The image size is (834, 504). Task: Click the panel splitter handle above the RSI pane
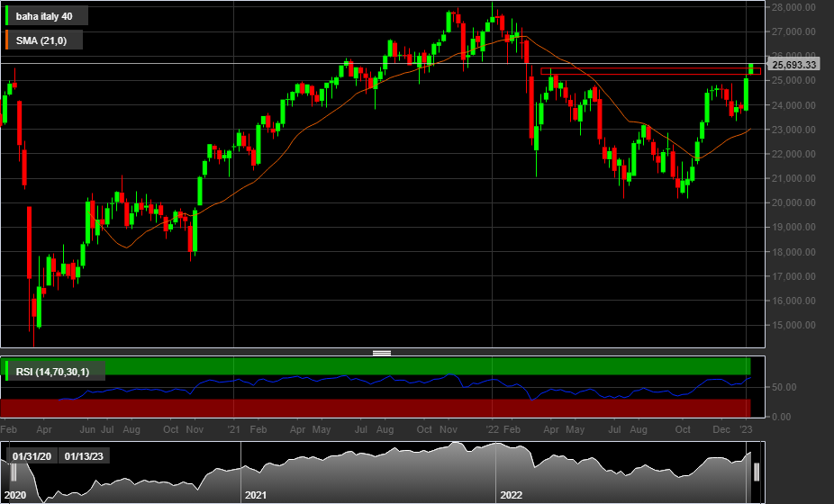click(x=382, y=353)
